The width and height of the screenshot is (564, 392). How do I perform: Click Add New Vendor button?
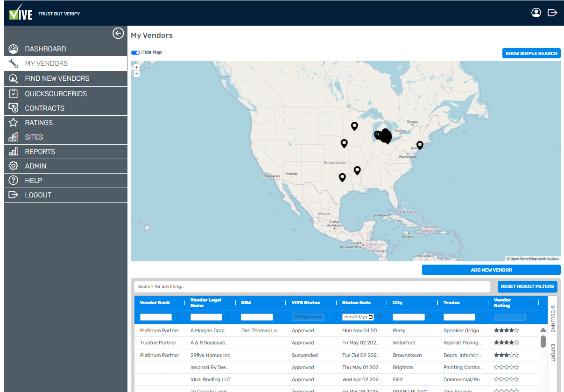[491, 270]
